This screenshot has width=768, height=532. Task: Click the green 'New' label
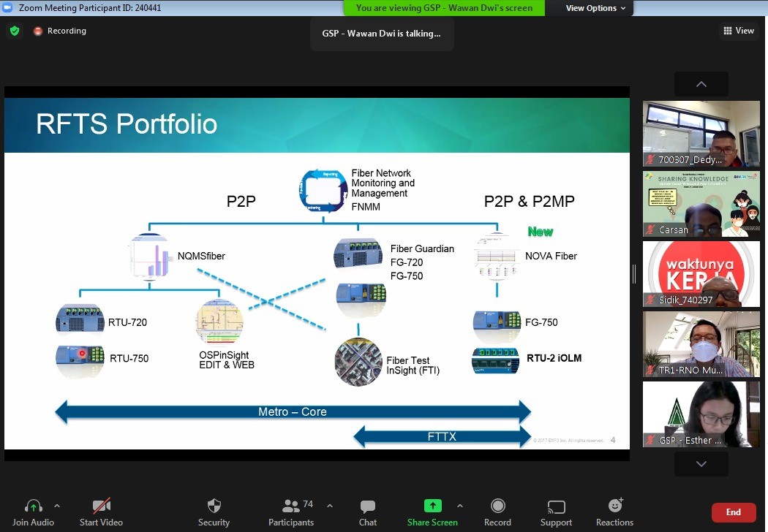(541, 232)
